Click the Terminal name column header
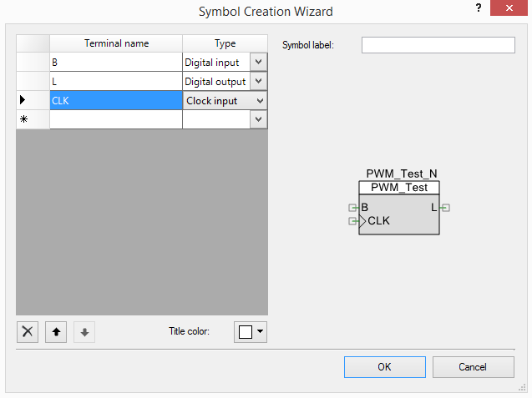532x398 pixels. tap(116, 43)
